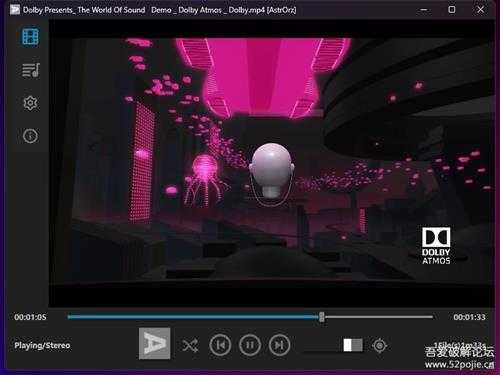The height and width of the screenshot is (375, 500).
Task: Minimize the player window
Action: click(424, 10)
